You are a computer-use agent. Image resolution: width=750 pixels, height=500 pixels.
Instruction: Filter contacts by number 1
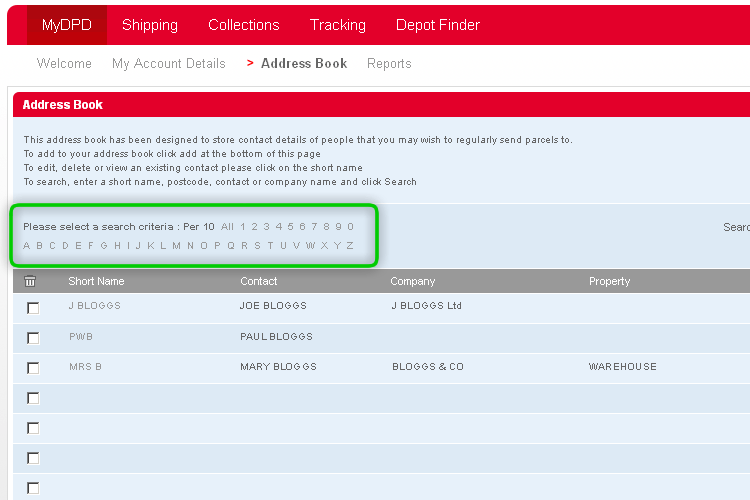tap(243, 227)
